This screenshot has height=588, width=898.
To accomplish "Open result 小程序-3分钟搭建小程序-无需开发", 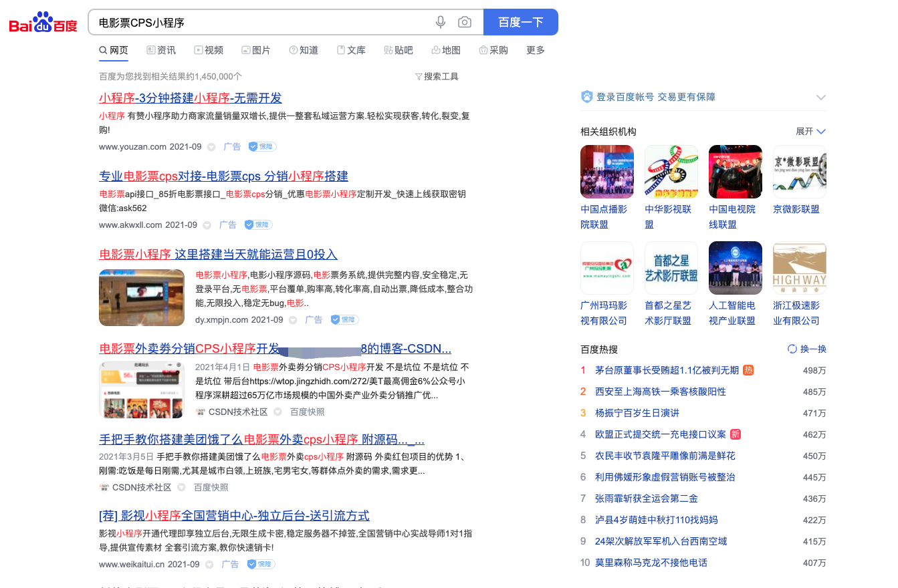I will [191, 98].
